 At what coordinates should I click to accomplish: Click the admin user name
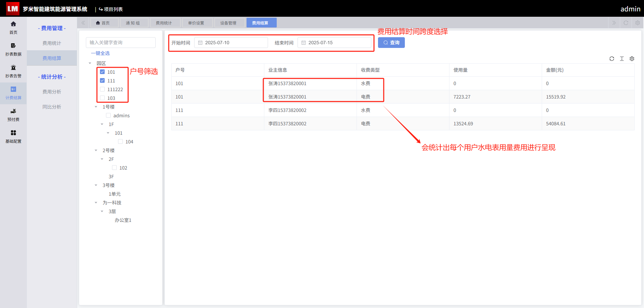(630, 9)
